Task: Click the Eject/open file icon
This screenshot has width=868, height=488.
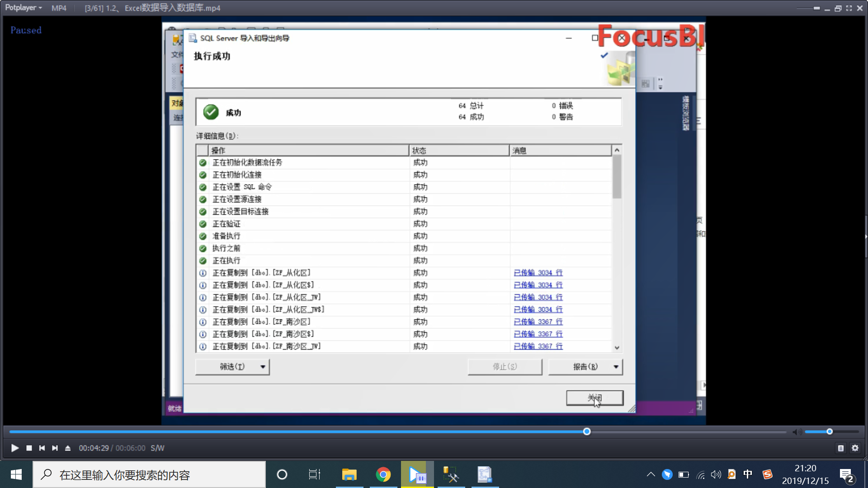Action: pos(68,448)
